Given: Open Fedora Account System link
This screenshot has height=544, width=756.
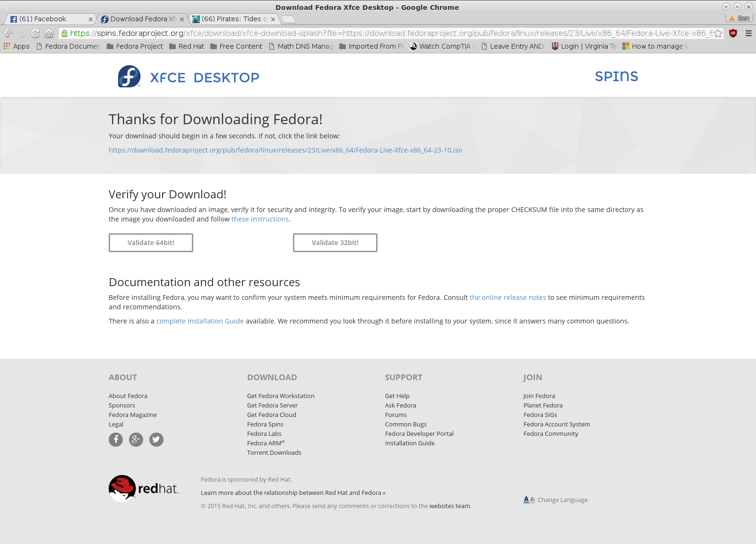Looking at the screenshot, I should click(557, 424).
